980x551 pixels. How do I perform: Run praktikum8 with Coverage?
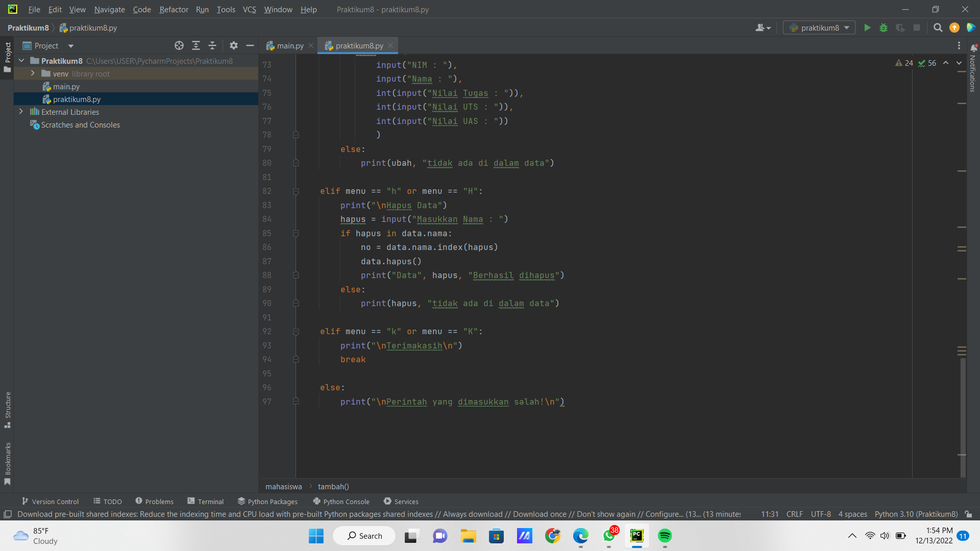coord(900,28)
